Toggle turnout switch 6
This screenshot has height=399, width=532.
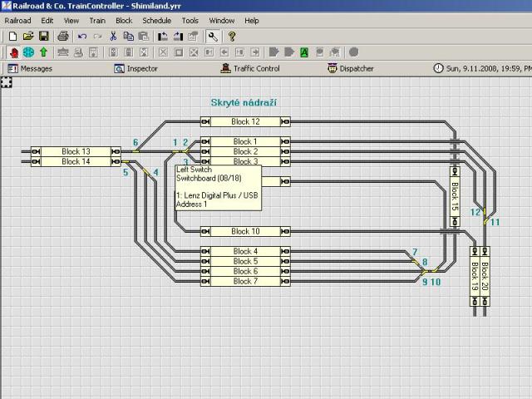135,151
